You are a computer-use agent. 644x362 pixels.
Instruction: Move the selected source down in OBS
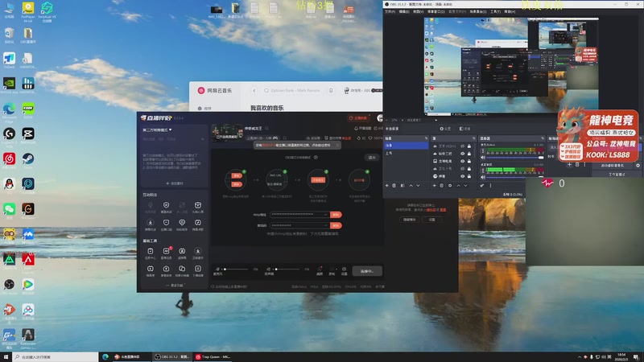466,186
